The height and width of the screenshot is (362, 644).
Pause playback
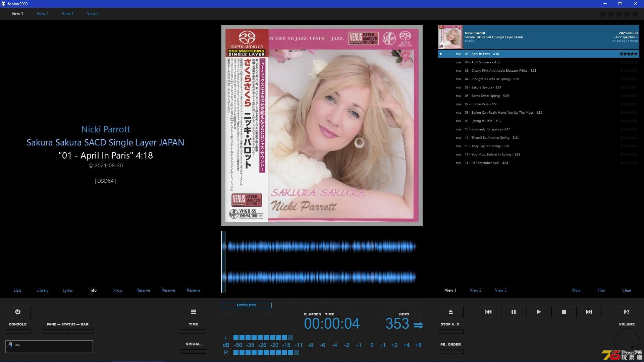[x=514, y=312]
